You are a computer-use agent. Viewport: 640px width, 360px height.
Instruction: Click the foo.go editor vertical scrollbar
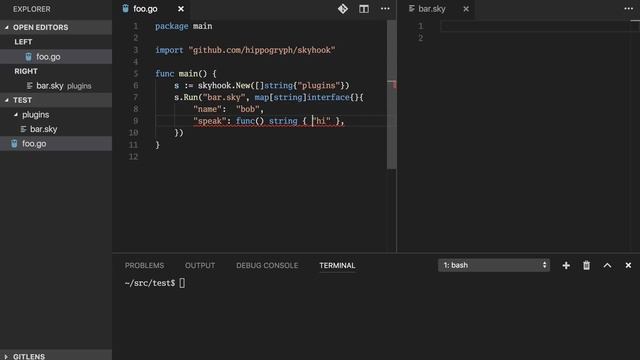click(391, 94)
